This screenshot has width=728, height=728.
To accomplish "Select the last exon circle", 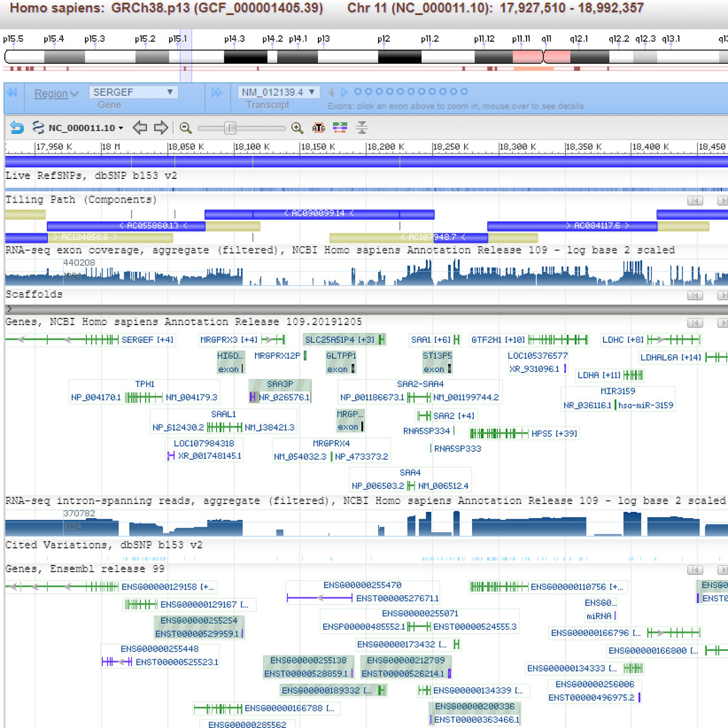I will click(x=464, y=92).
